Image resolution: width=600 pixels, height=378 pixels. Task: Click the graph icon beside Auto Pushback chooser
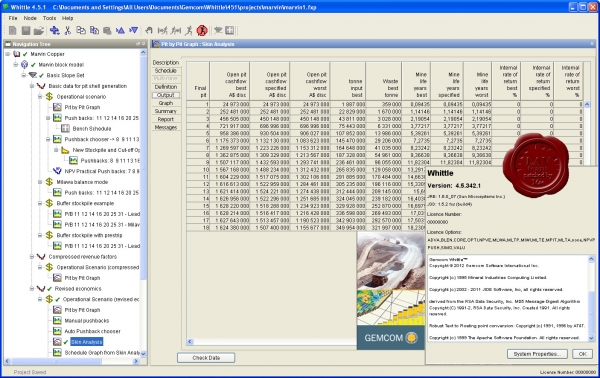[57, 331]
